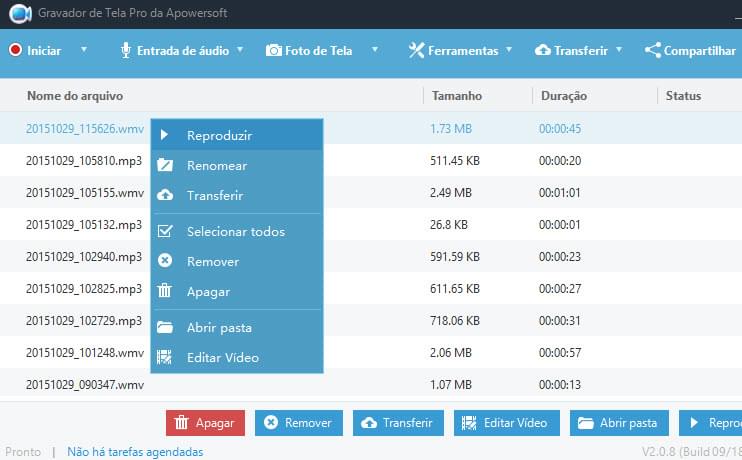Select Abrir pasta in the context menu
The width and height of the screenshot is (742, 460).
click(219, 328)
